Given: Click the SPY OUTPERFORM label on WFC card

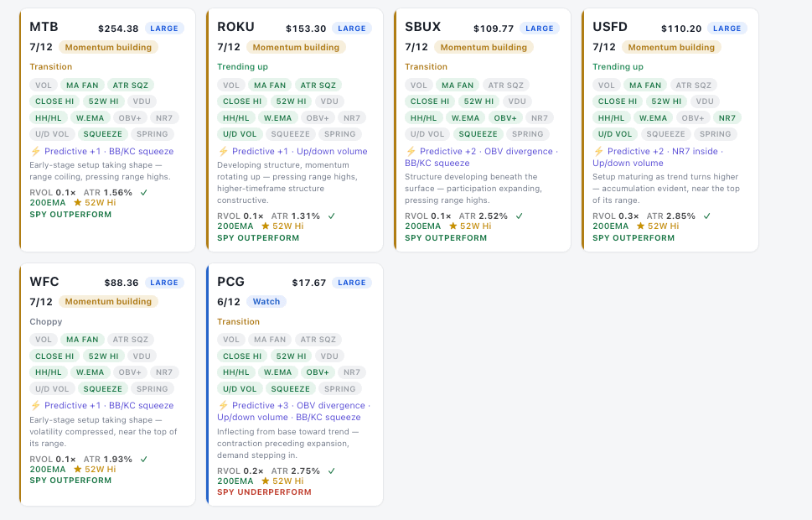Looking at the screenshot, I should (70, 480).
